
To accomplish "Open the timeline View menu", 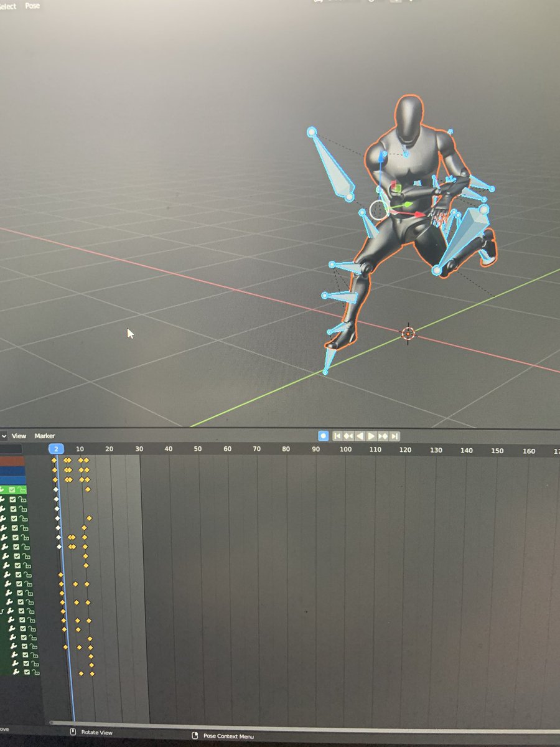I will [19, 436].
